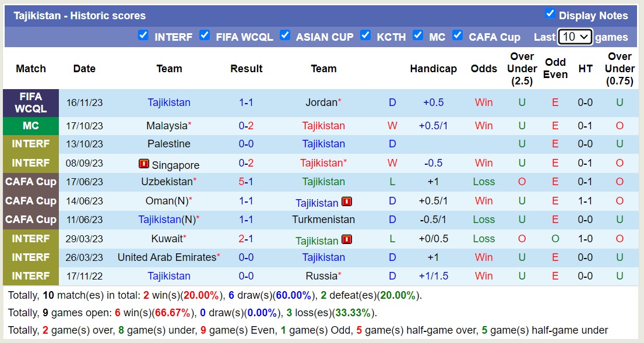This screenshot has height=343, width=644.
Task: Click the 1-1 result against Jordan
Action: tap(246, 102)
